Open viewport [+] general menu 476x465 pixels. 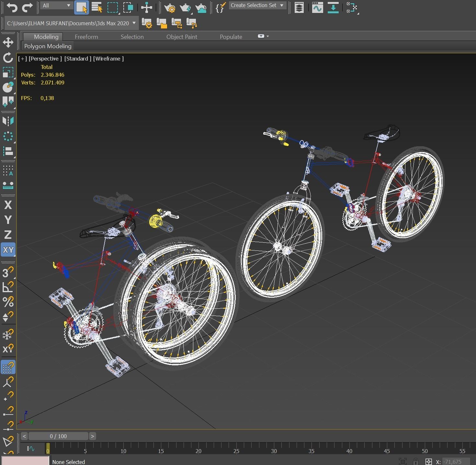coord(22,59)
